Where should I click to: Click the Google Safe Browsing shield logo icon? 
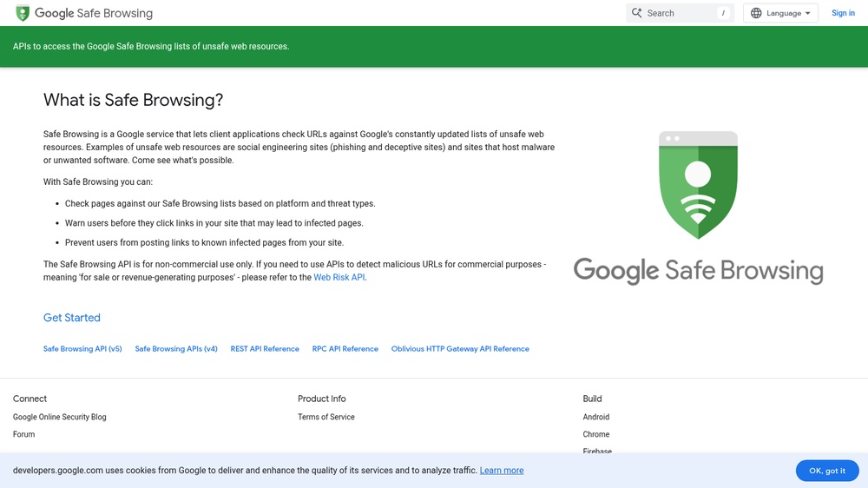[x=23, y=13]
